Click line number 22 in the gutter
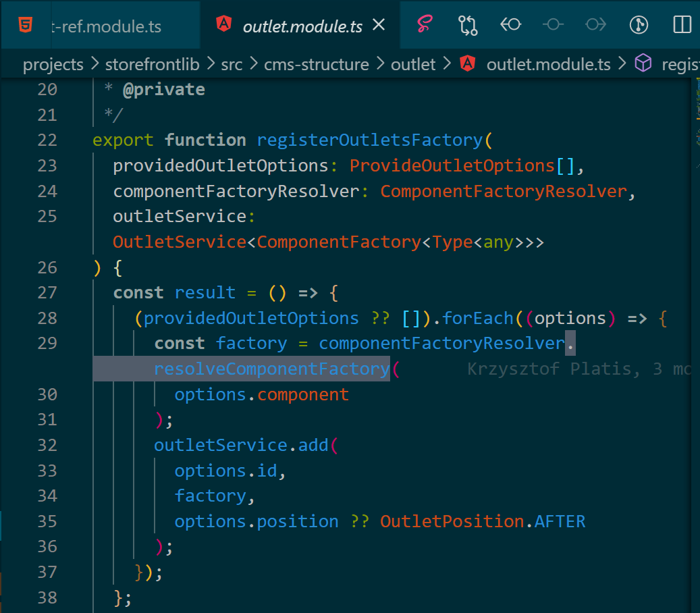This screenshot has width=700, height=613. pyautogui.click(x=47, y=140)
